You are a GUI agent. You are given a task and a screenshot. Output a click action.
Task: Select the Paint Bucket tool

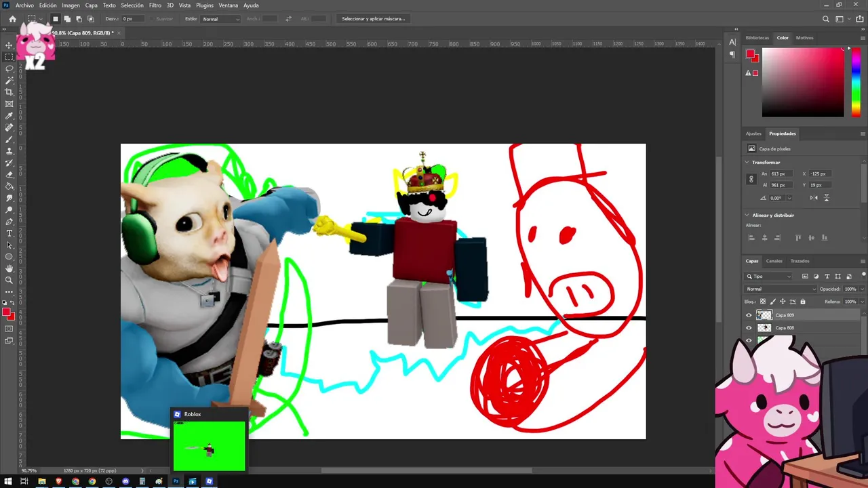(x=9, y=186)
